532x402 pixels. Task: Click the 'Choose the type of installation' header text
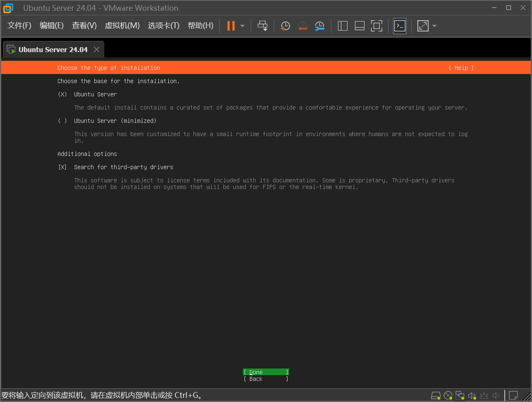pyautogui.click(x=109, y=68)
